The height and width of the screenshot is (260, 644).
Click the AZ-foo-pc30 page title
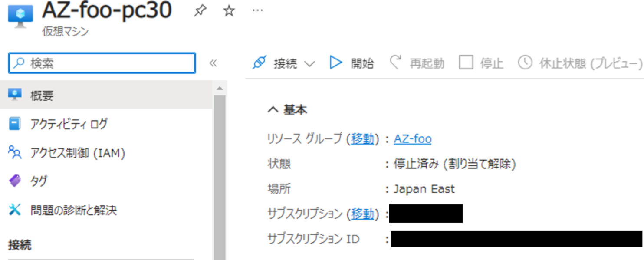[x=107, y=11]
